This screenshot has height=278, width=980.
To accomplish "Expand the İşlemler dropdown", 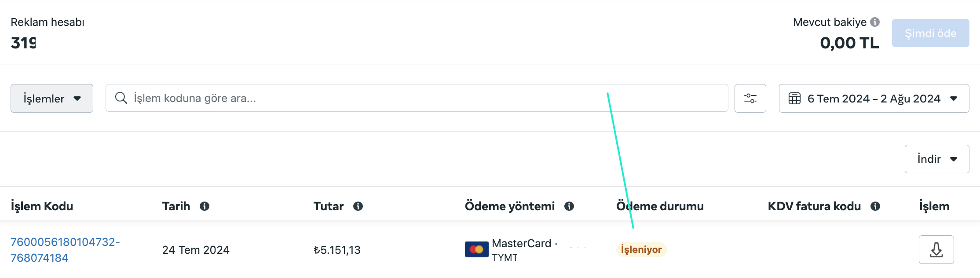I will click(52, 98).
